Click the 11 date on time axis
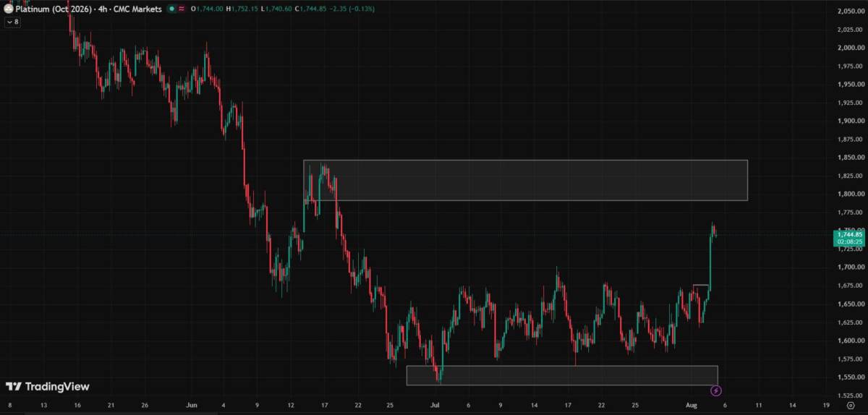868x415 pixels. point(759,406)
